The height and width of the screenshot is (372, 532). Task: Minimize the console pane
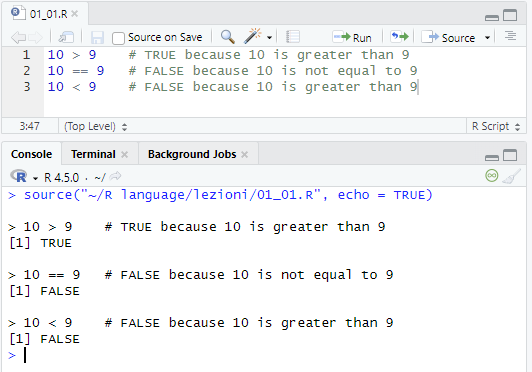[x=492, y=157]
